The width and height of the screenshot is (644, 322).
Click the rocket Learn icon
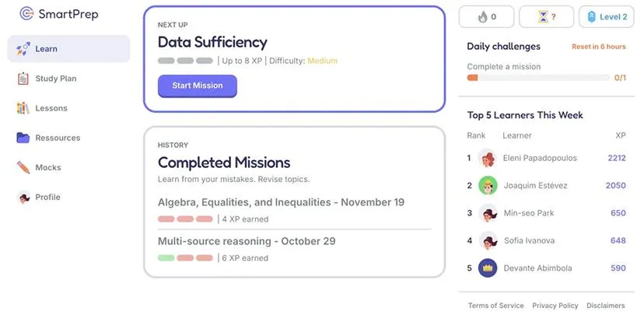pos(23,49)
